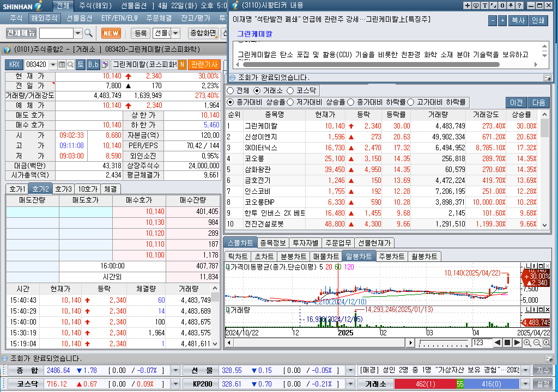Click the auto-fit magnifier icon on the chart toolbar
558x392 pixels.
[547, 342]
